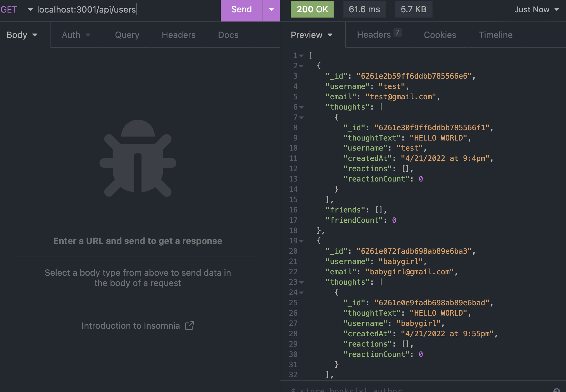
Task: Open the Body type dropdown
Action: coord(21,35)
